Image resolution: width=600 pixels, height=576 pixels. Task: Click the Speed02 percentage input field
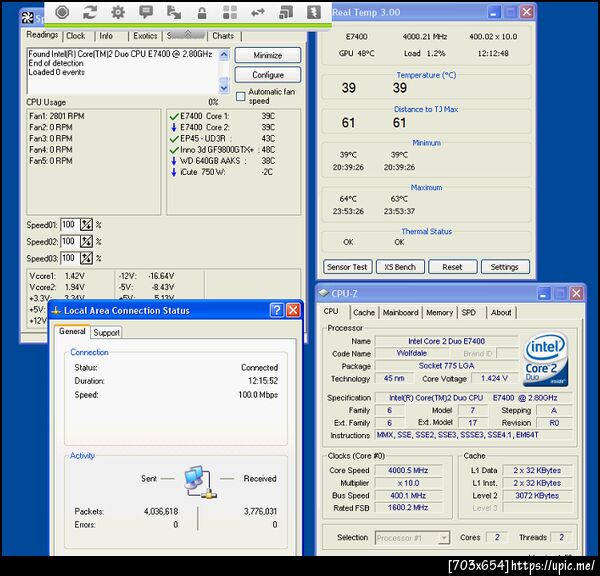pyautogui.click(x=70, y=241)
